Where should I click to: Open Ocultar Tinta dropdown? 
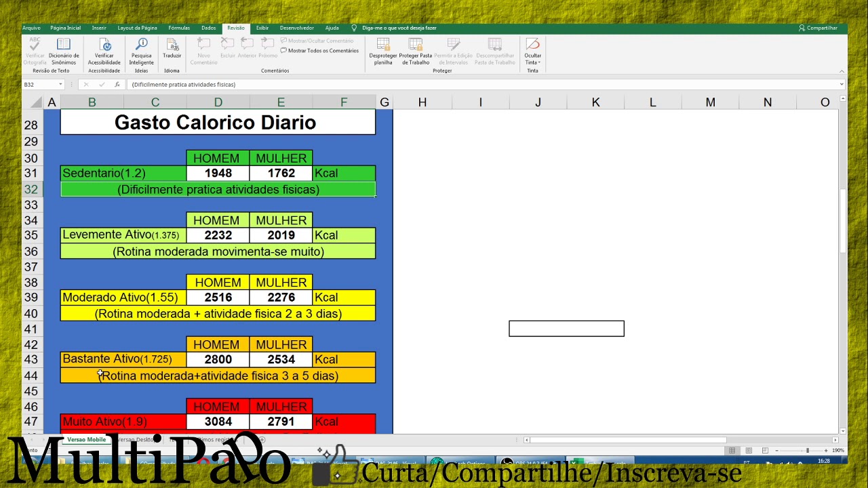coord(533,52)
